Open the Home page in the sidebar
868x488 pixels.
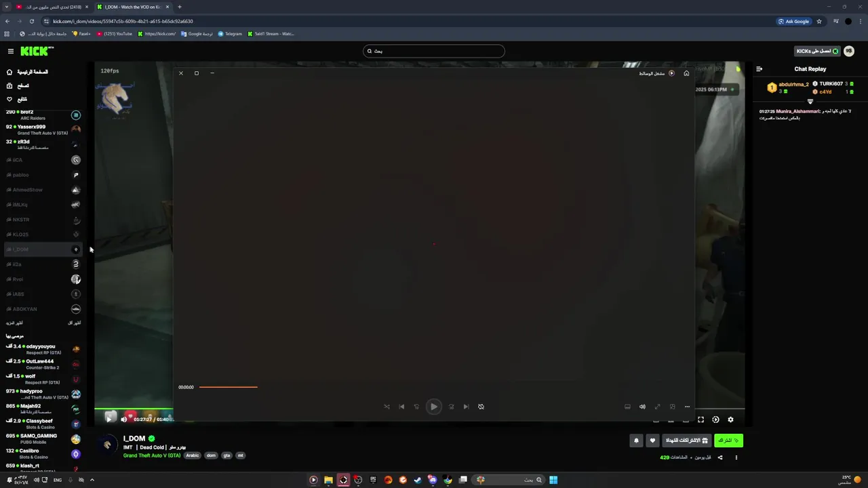[27, 72]
